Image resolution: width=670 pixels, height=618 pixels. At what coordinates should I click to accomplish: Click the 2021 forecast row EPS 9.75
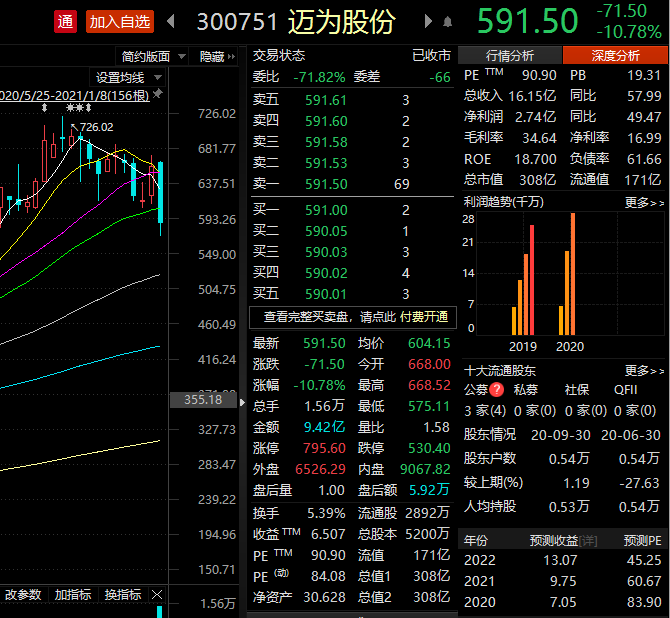563,581
